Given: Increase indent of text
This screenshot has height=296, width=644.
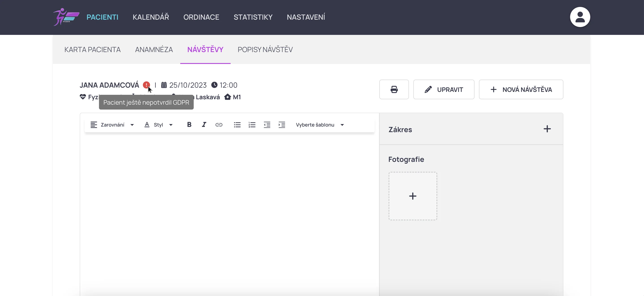Looking at the screenshot, I should [x=281, y=125].
